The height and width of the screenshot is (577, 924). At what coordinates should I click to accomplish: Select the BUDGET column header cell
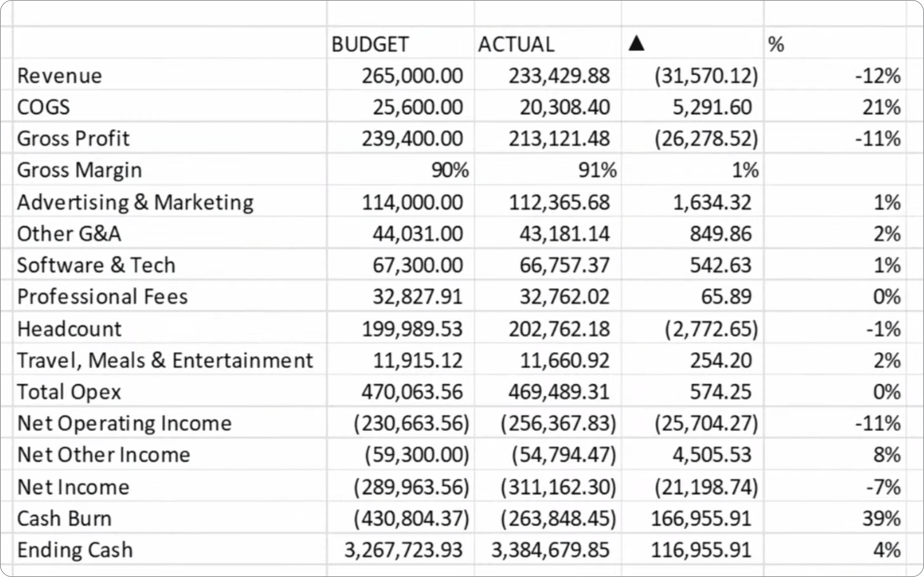400,43
